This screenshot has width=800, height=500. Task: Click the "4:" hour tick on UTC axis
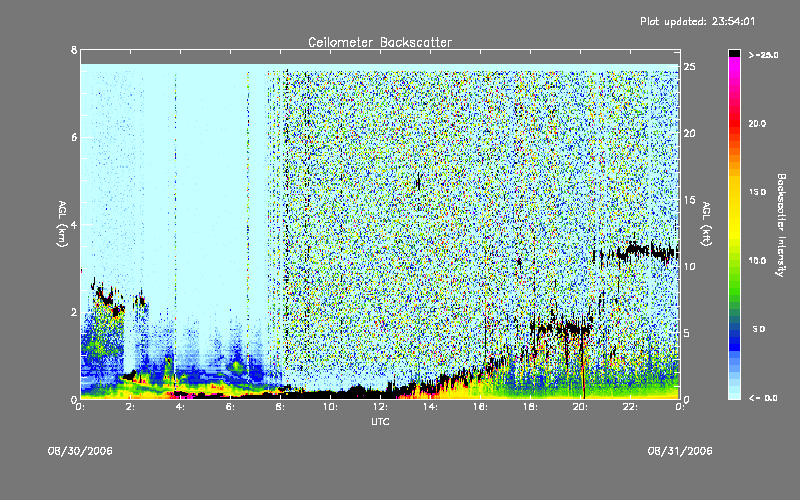[180, 407]
